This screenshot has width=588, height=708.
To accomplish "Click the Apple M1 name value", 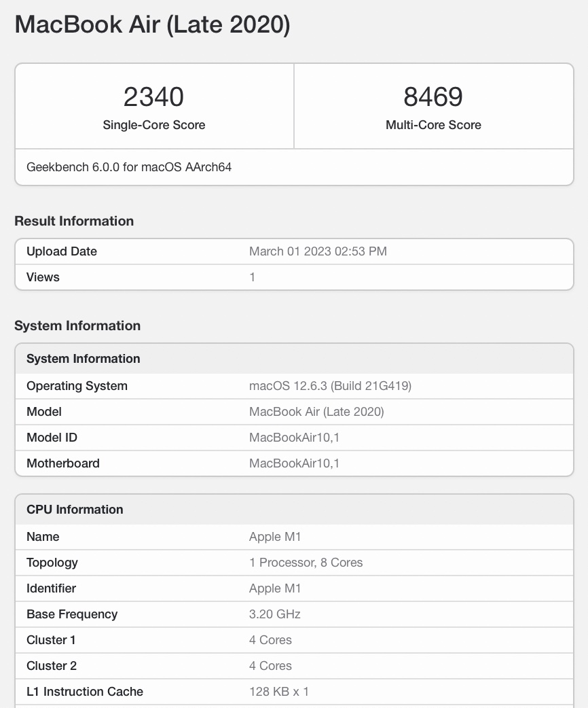I will [274, 537].
